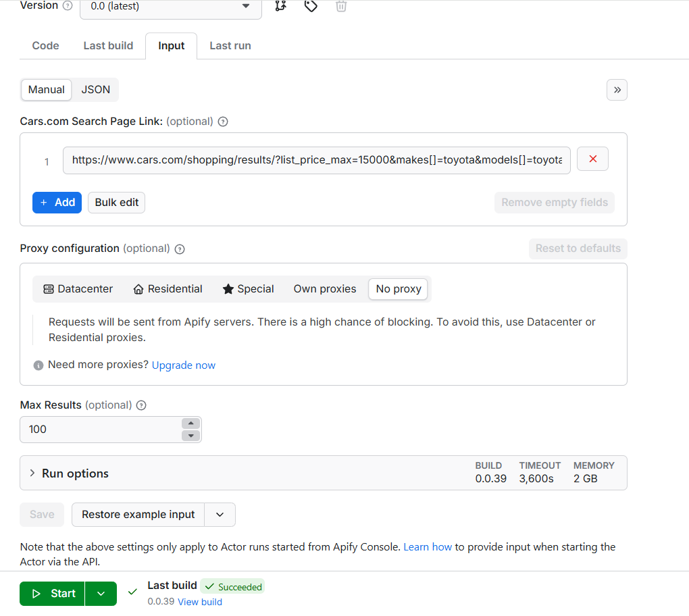Click the Upgrade now link
Viewport: 689px width, 616px height.
coord(183,365)
